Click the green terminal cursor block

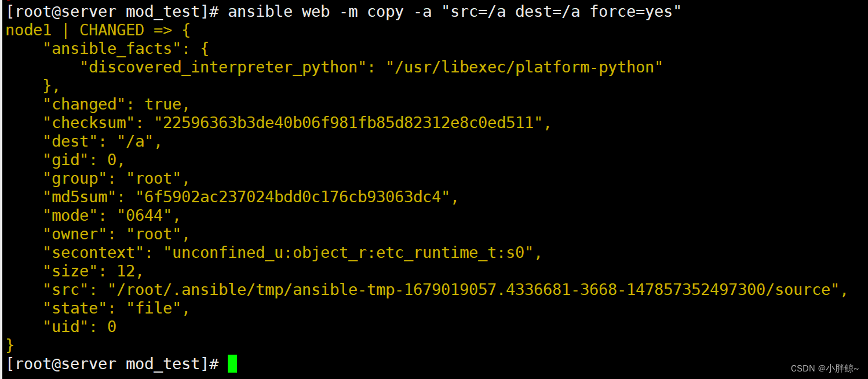click(232, 364)
